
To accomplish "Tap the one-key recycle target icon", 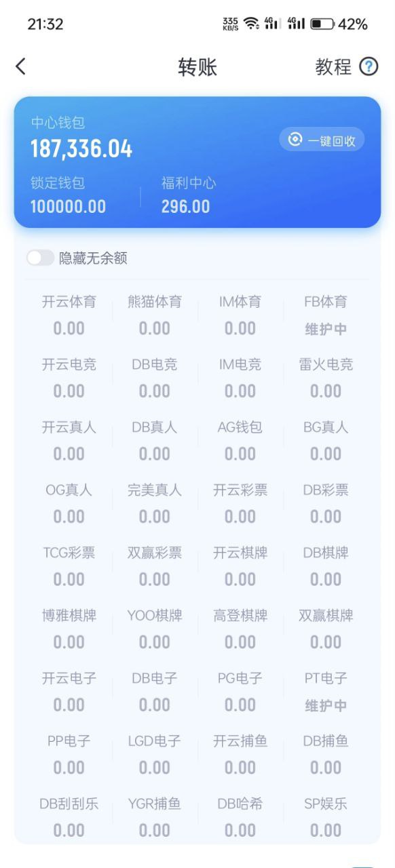I will 295,140.
